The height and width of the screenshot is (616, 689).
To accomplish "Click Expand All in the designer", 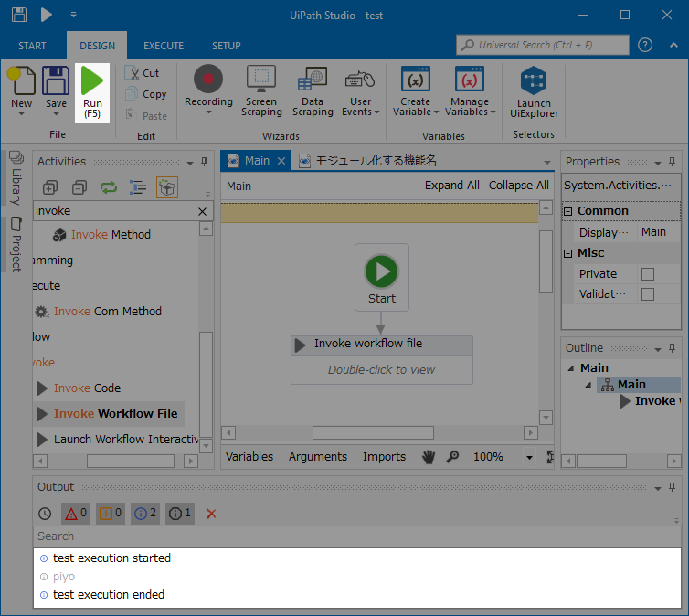I will (451, 186).
